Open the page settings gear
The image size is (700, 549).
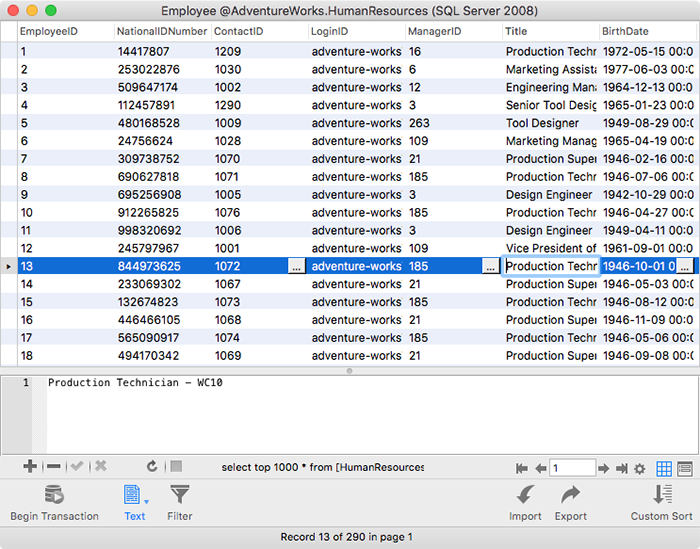640,469
